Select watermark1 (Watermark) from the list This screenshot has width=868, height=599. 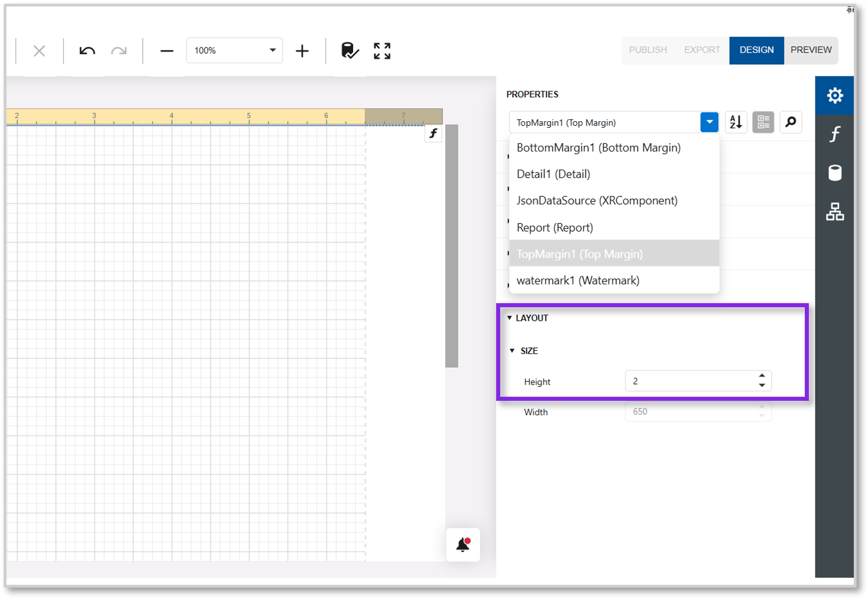pyautogui.click(x=578, y=280)
